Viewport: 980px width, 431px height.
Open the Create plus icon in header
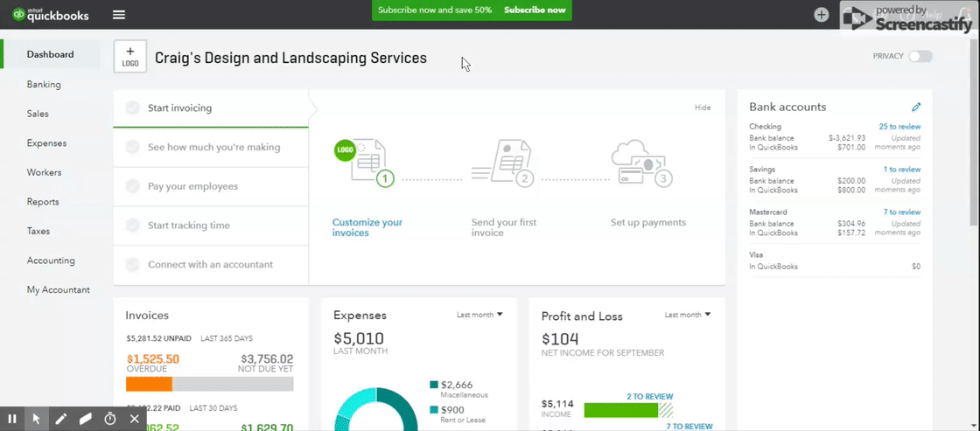pyautogui.click(x=822, y=14)
